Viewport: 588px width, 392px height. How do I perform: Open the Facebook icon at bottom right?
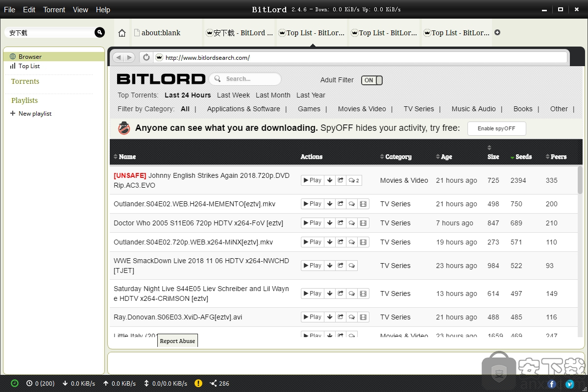point(552,384)
